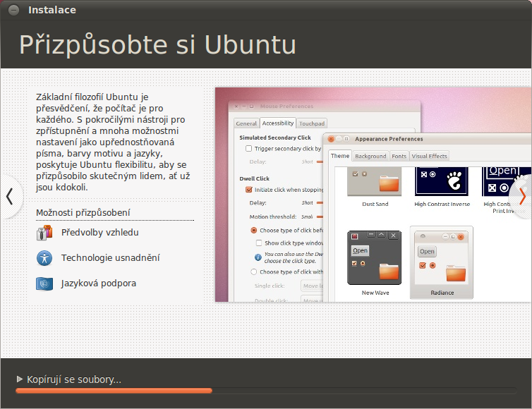Select the High Contrast Inverse theme icon
532x409 pixels.
(x=442, y=181)
